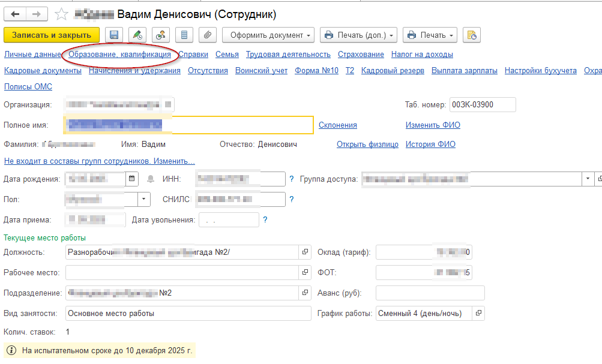Click the open icon in Подразделение field

point(305,293)
